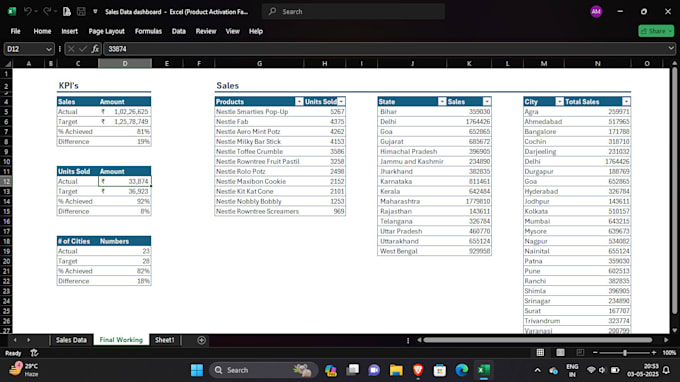The height and width of the screenshot is (382, 680).
Task: Cancel the formula bar entry with X icon
Action: pyautogui.click(x=71, y=49)
